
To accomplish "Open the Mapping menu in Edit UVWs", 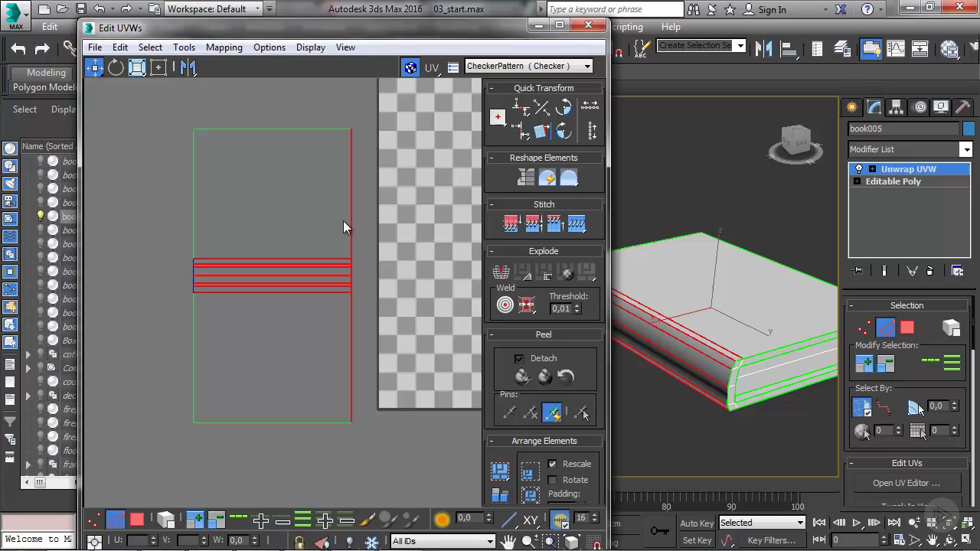I will coord(224,47).
